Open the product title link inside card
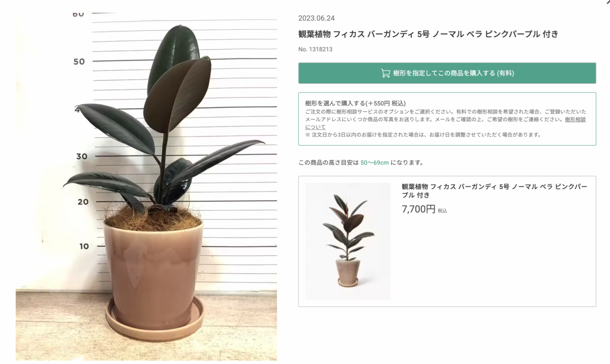 (x=494, y=191)
